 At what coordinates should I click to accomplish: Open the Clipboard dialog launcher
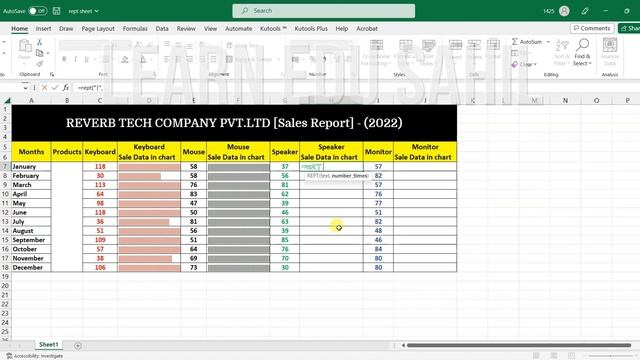(52, 74)
